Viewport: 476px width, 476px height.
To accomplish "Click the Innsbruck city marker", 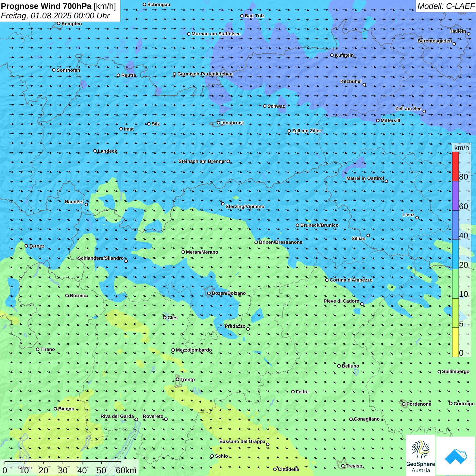I will [219, 123].
